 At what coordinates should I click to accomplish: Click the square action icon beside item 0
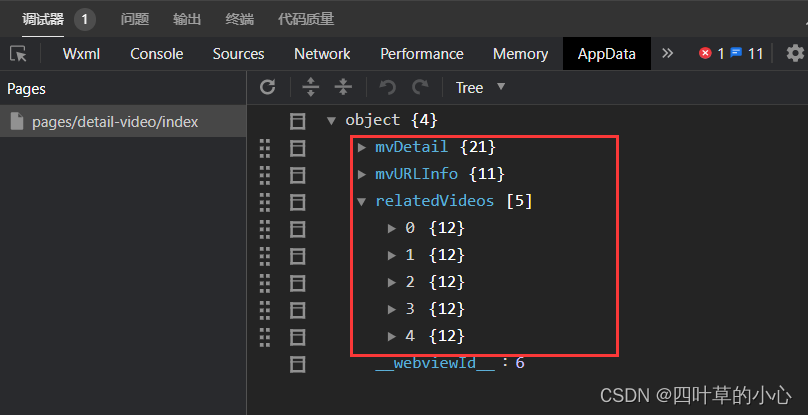(x=297, y=229)
